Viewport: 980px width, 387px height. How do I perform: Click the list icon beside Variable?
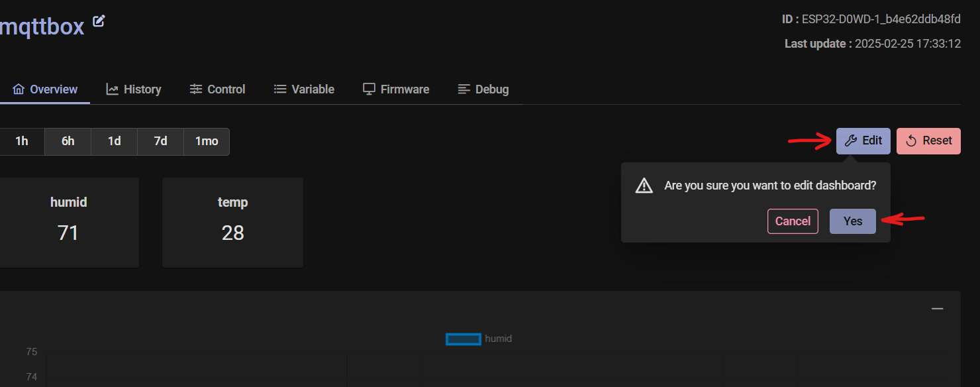click(280, 88)
